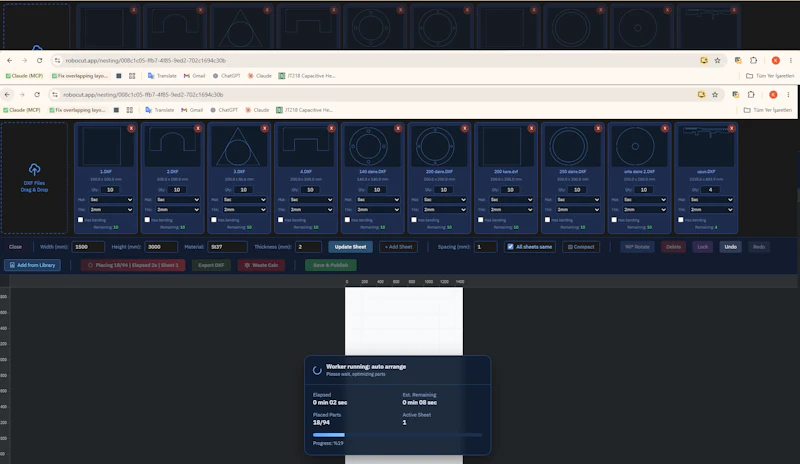Enable Has bending on the 1.DXF card
Screen dimensions: 800x464
pos(81,220)
